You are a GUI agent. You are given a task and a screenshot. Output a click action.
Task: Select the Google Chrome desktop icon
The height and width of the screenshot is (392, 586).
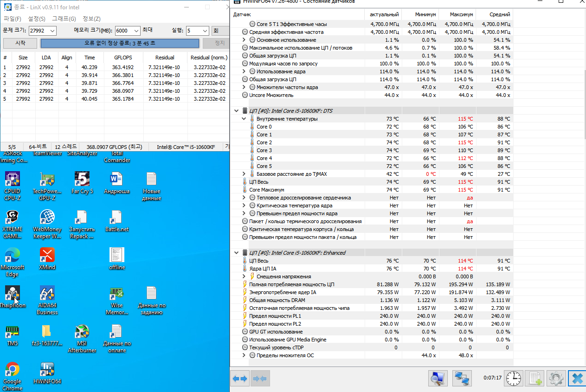[x=12, y=376]
